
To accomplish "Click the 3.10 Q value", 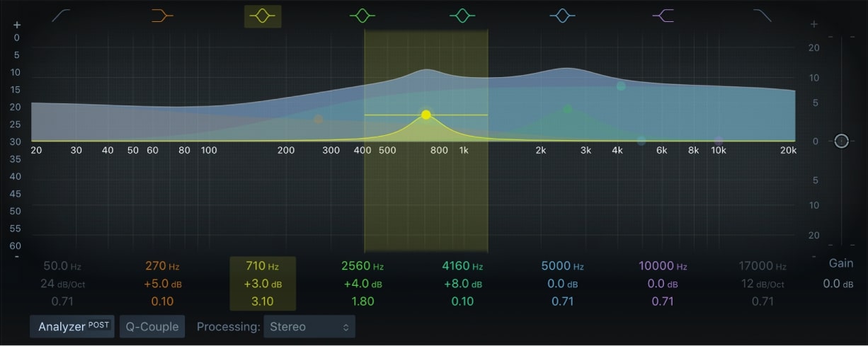I will [x=263, y=301].
